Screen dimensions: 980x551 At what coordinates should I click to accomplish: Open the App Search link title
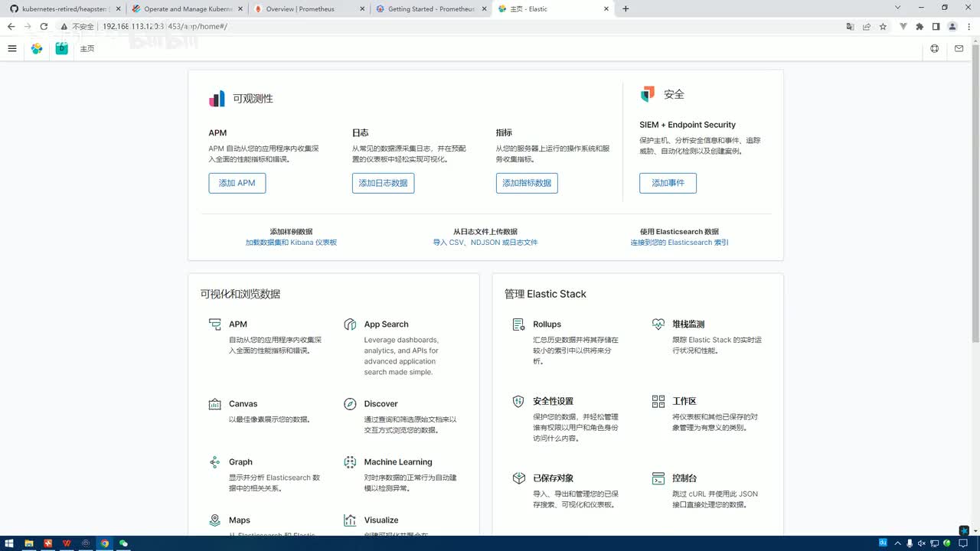pyautogui.click(x=386, y=324)
